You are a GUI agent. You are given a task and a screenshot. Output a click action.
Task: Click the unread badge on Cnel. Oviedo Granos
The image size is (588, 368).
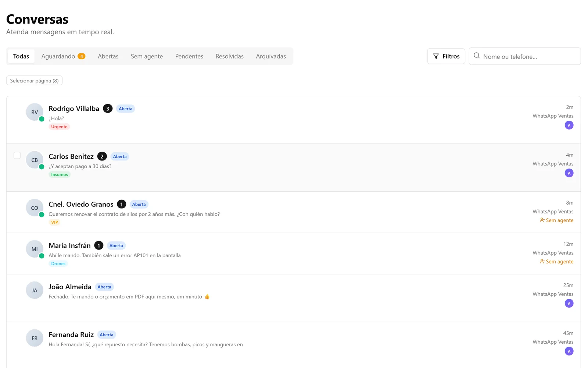tap(122, 204)
